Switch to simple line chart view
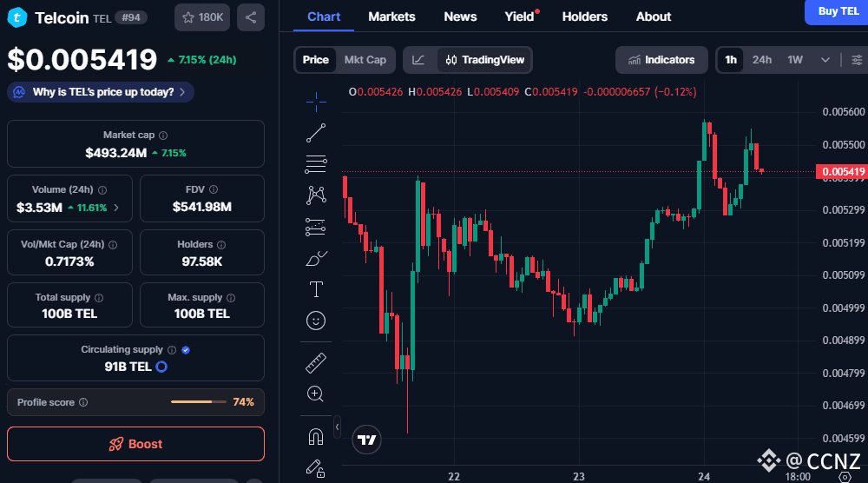868x483 pixels. 418,60
